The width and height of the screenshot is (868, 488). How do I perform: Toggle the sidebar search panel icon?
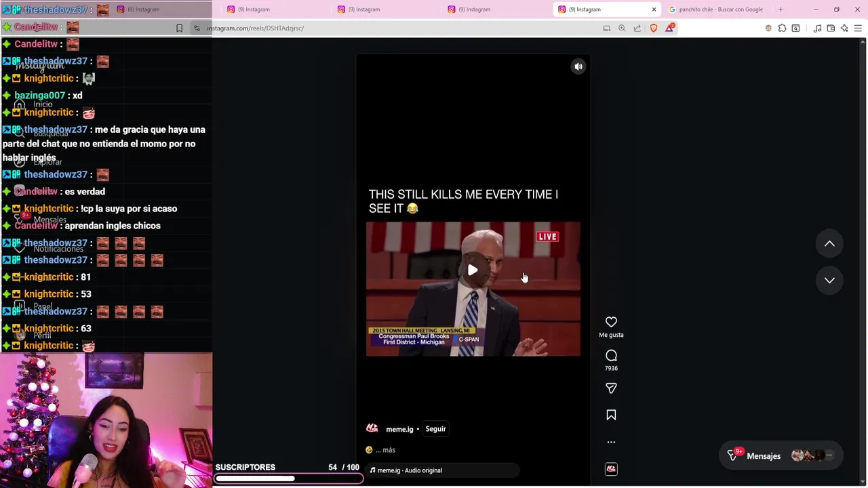click(x=796, y=28)
